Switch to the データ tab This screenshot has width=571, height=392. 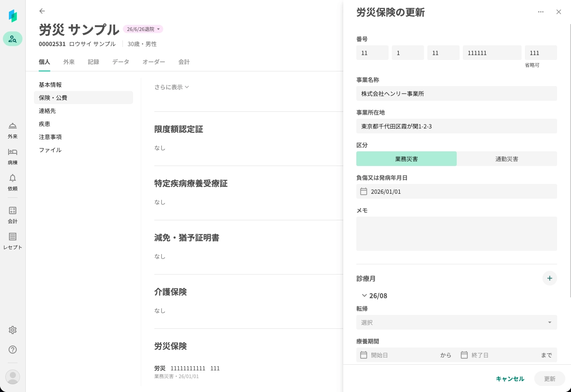click(121, 62)
